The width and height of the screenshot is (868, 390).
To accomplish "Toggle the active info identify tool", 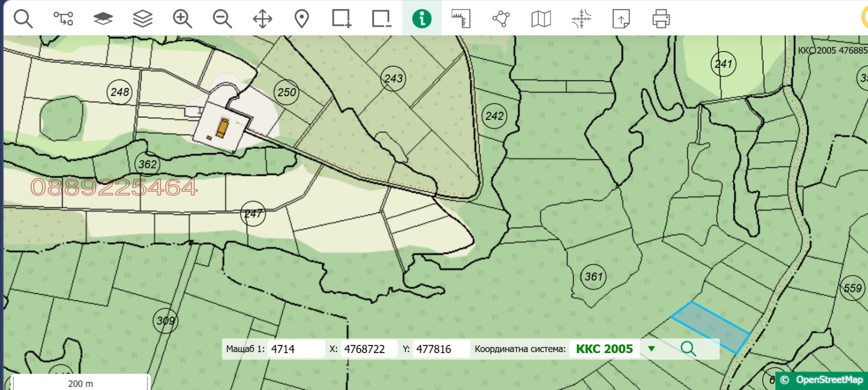I will pos(422,18).
